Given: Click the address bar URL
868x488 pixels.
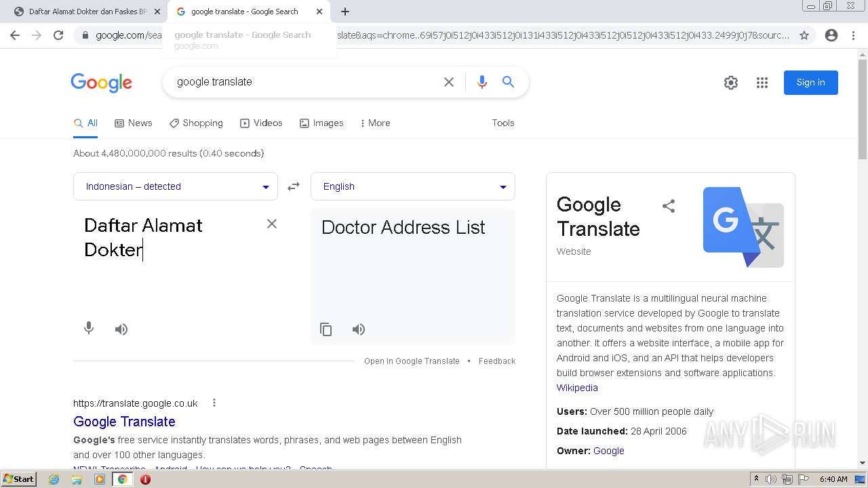Looking at the screenshot, I should pos(441,35).
